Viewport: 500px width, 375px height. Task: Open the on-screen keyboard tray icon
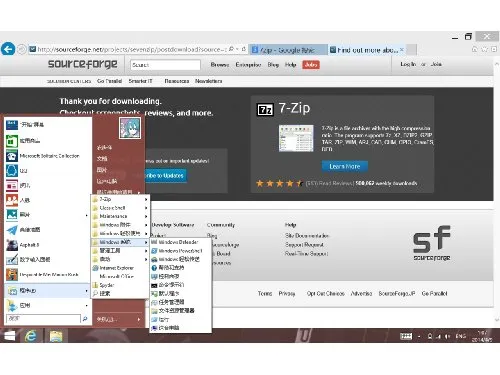pos(406,336)
